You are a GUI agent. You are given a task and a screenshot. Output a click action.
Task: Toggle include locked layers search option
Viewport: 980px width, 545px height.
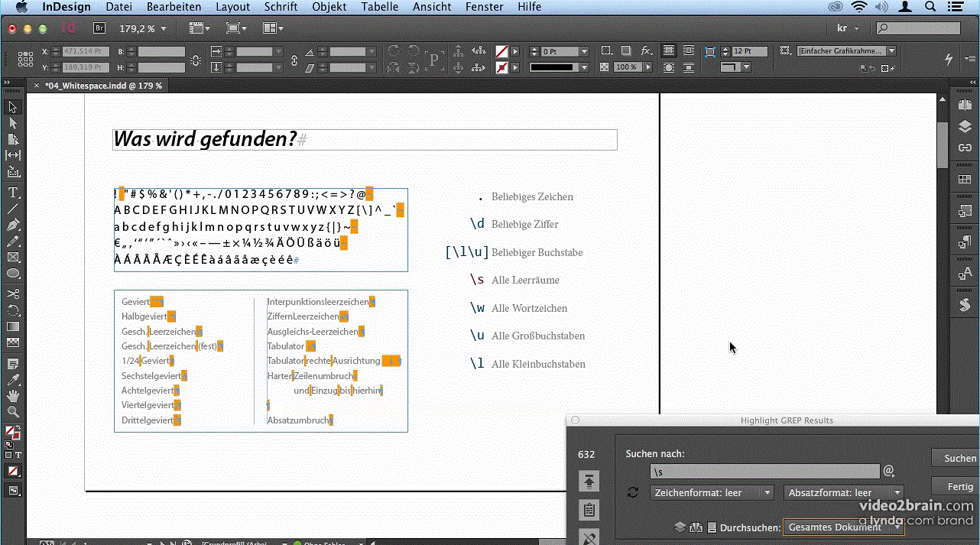click(x=680, y=527)
